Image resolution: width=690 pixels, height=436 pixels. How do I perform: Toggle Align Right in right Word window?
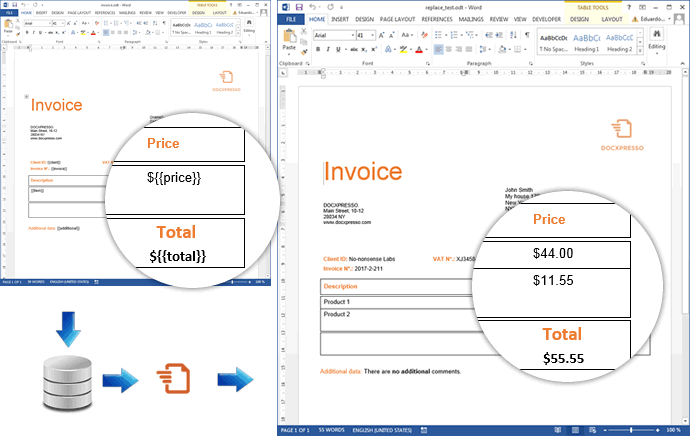pos(459,49)
